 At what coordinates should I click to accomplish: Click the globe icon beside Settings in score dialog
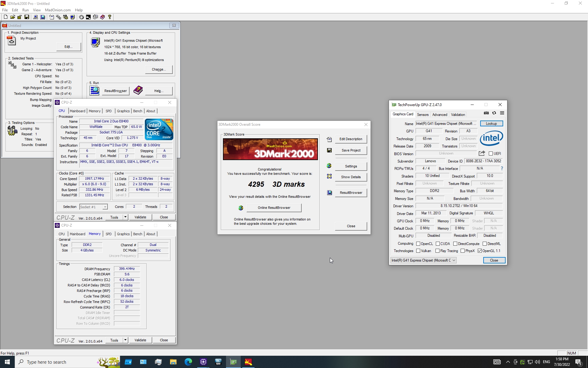[329, 166]
